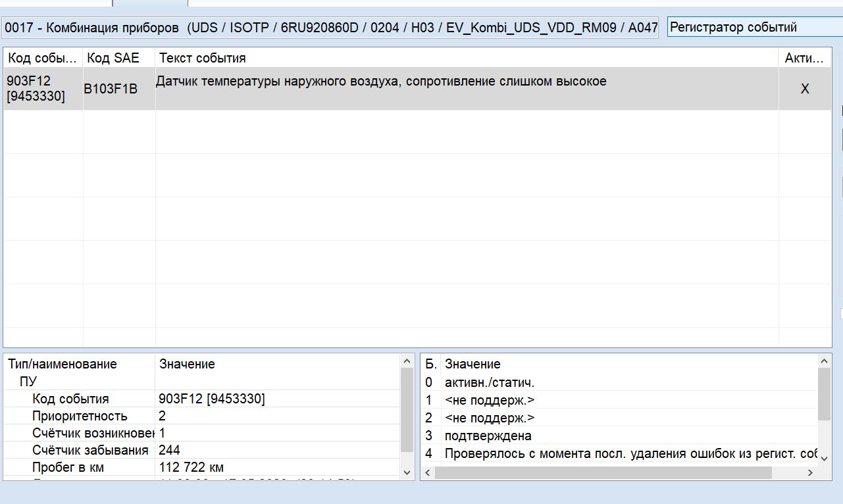Click the B103F1B SAE code cell
Viewport: 843px width, 504px height.
(x=111, y=89)
